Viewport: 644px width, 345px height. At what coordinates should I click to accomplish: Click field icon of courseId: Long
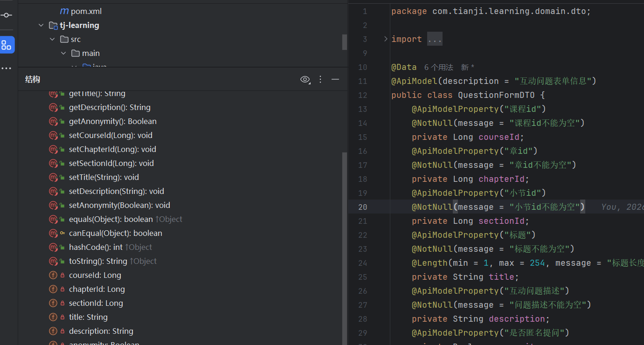(53, 275)
